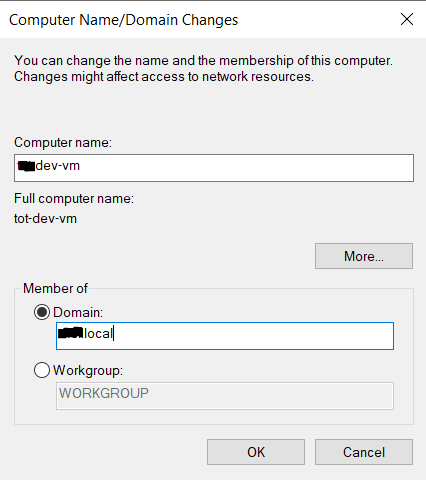Place cursor after dev-vm in name box

click(81, 166)
